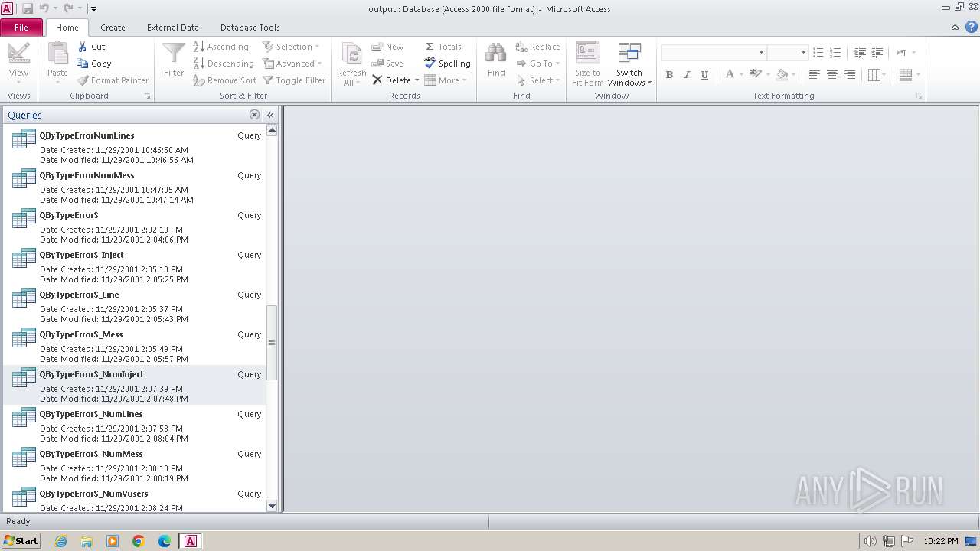Toggle Italic formatting
This screenshot has height=551, width=980.
[x=687, y=75]
